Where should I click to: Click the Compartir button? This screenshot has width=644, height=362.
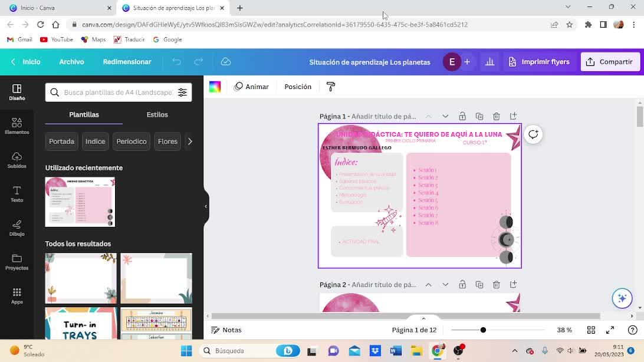[x=610, y=61]
